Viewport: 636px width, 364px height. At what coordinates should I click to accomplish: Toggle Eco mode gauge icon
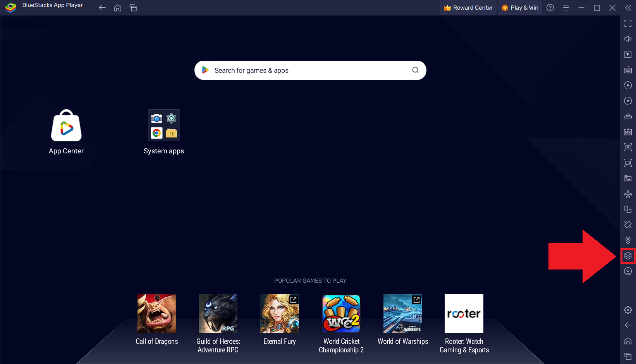628,271
